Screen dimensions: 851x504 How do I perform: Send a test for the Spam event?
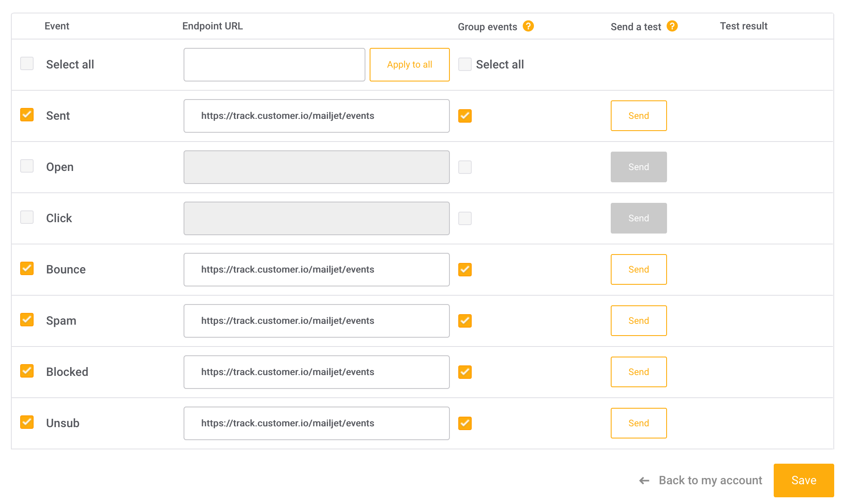point(639,321)
